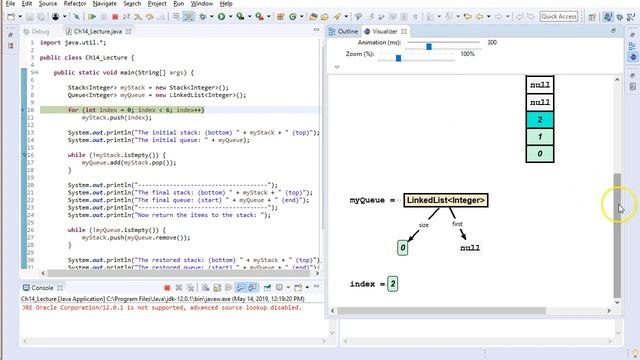Toggle Show Console on Standard Out change
The image size is (640, 360).
(x=240, y=288)
